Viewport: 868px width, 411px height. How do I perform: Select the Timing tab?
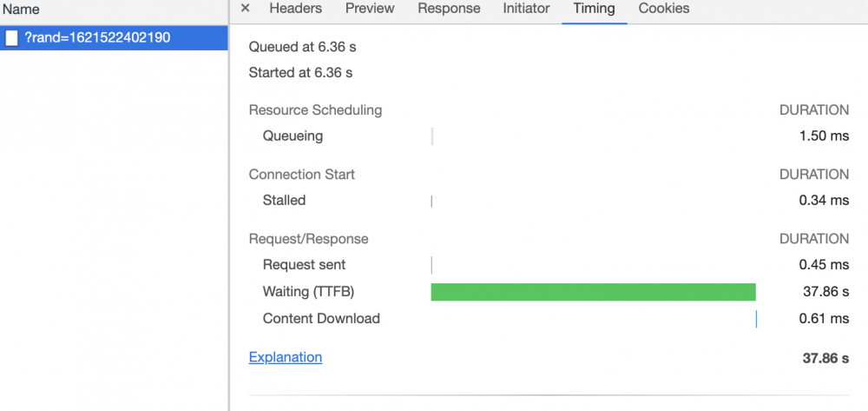594,9
